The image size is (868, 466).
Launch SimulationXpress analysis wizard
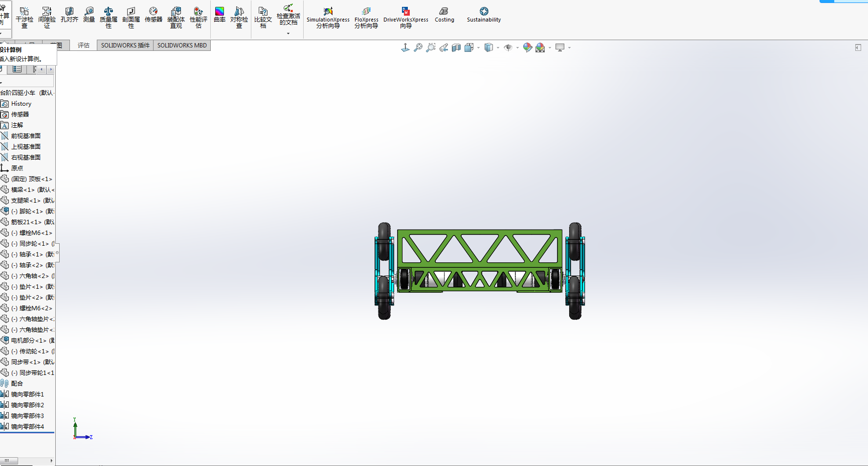328,18
